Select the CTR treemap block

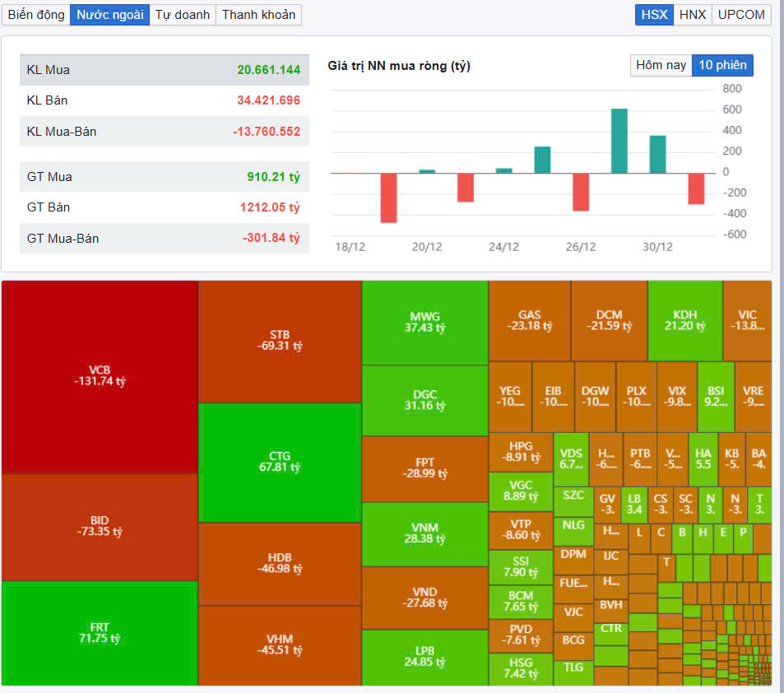611,634
